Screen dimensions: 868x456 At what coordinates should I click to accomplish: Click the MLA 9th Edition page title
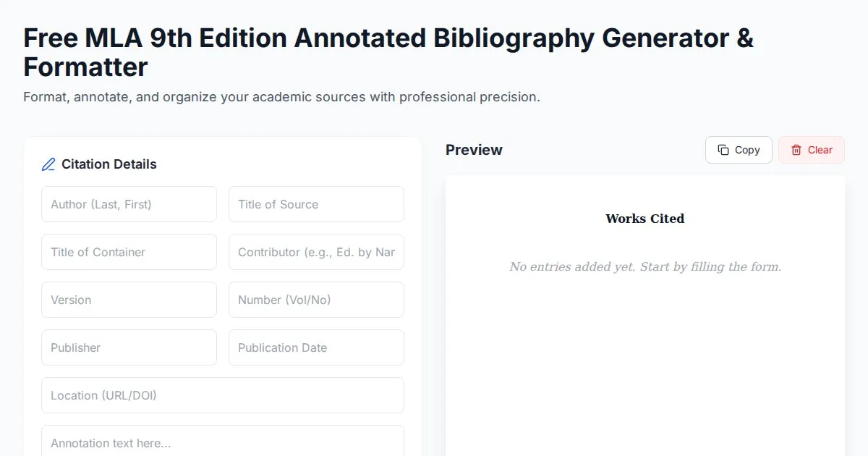388,52
